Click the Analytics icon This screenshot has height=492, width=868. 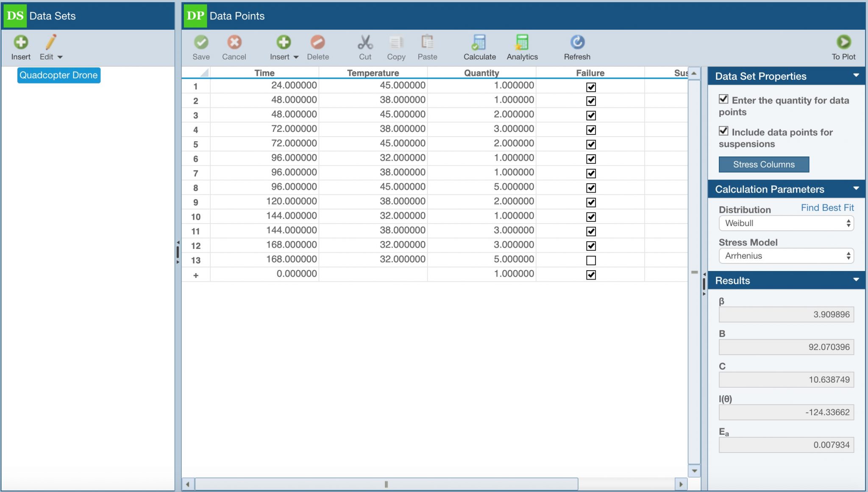tap(522, 42)
